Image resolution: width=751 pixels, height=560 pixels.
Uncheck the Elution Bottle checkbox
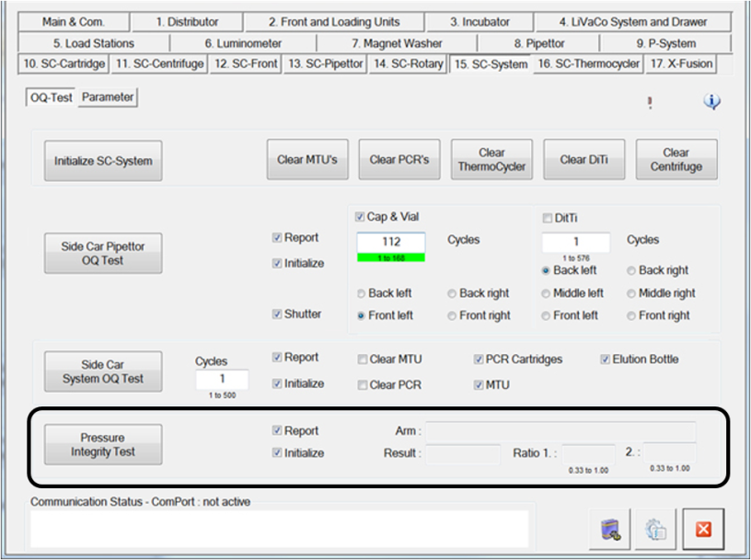coord(605,360)
